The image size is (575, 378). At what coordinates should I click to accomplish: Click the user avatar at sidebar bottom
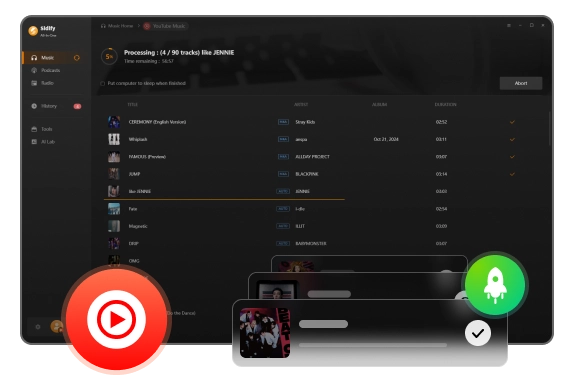click(56, 326)
